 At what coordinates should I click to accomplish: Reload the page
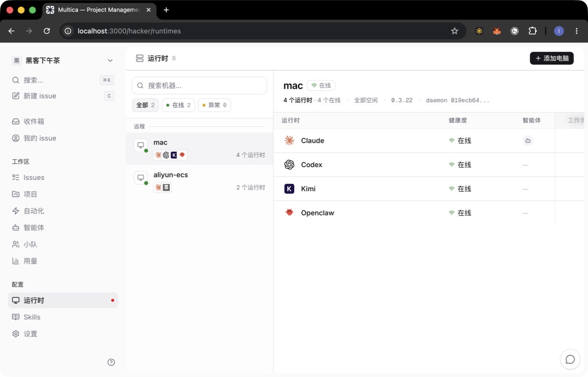pyautogui.click(x=47, y=31)
